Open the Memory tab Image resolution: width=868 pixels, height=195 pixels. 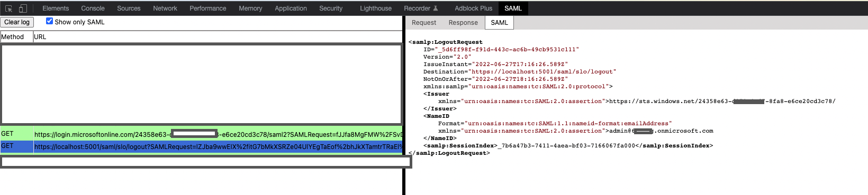[250, 8]
